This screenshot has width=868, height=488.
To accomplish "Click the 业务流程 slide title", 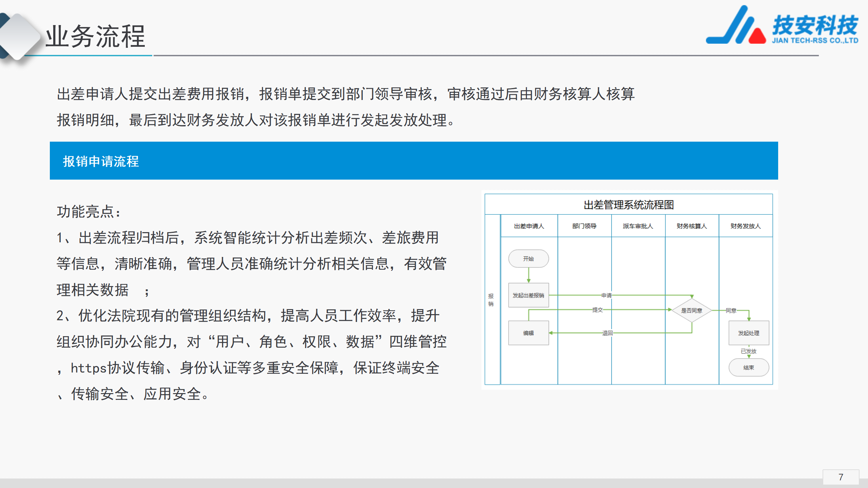I will click(x=96, y=37).
